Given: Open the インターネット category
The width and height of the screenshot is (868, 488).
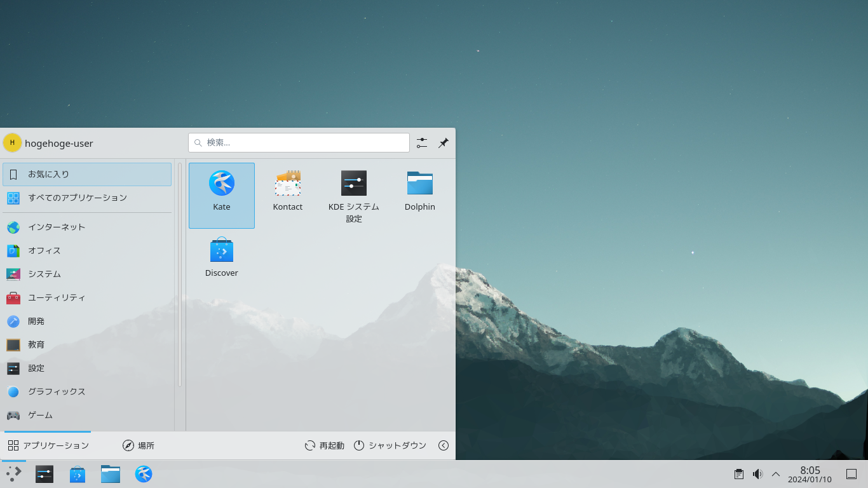Looking at the screenshot, I should (87, 227).
